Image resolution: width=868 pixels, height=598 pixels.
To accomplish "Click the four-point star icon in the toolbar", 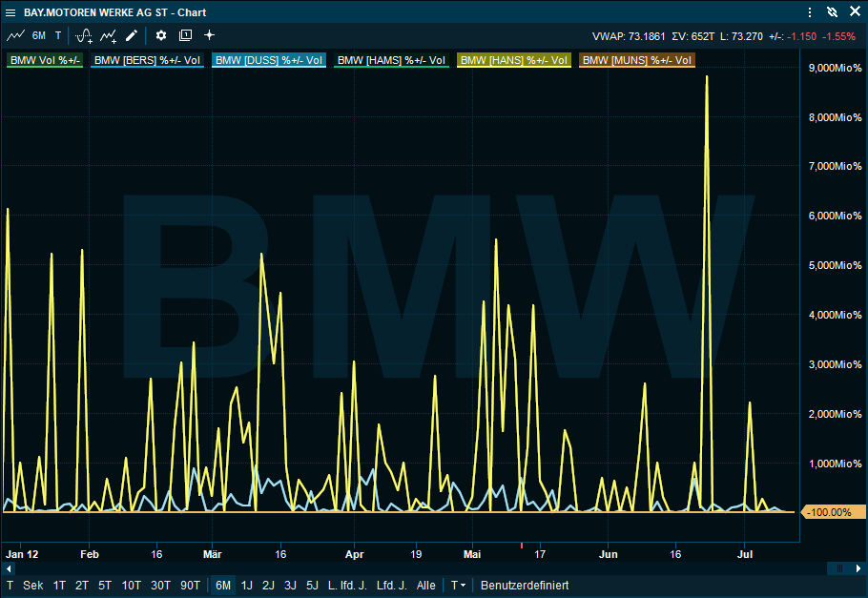I will coord(210,35).
